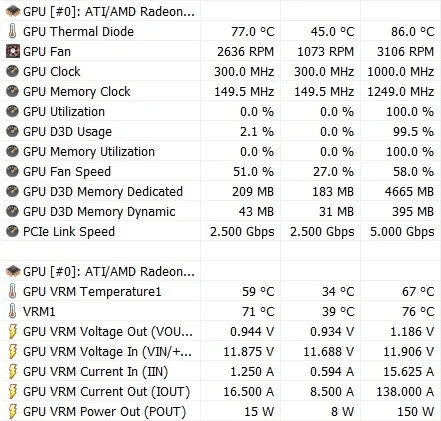Collapse the first GPU [#0] ATI/AMD Radeon group
Image resolution: width=441 pixels, height=421 pixels.
[x=100, y=11]
